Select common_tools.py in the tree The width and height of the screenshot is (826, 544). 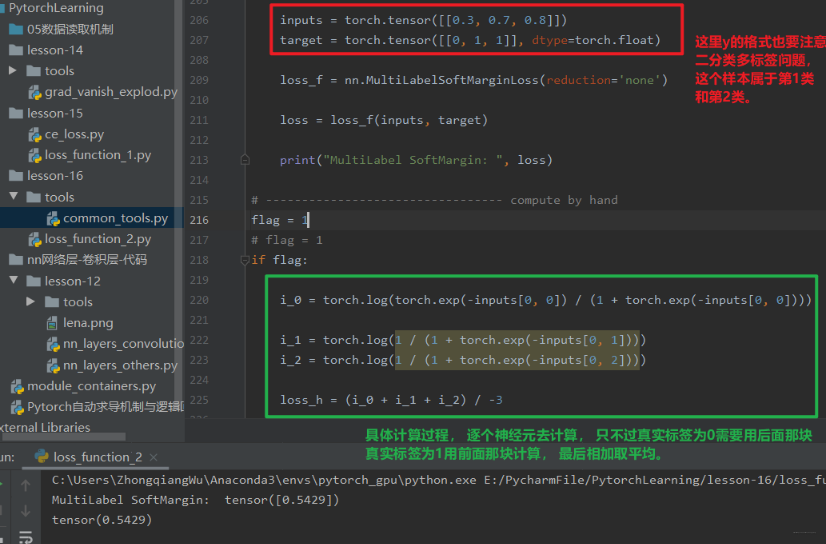point(115,218)
